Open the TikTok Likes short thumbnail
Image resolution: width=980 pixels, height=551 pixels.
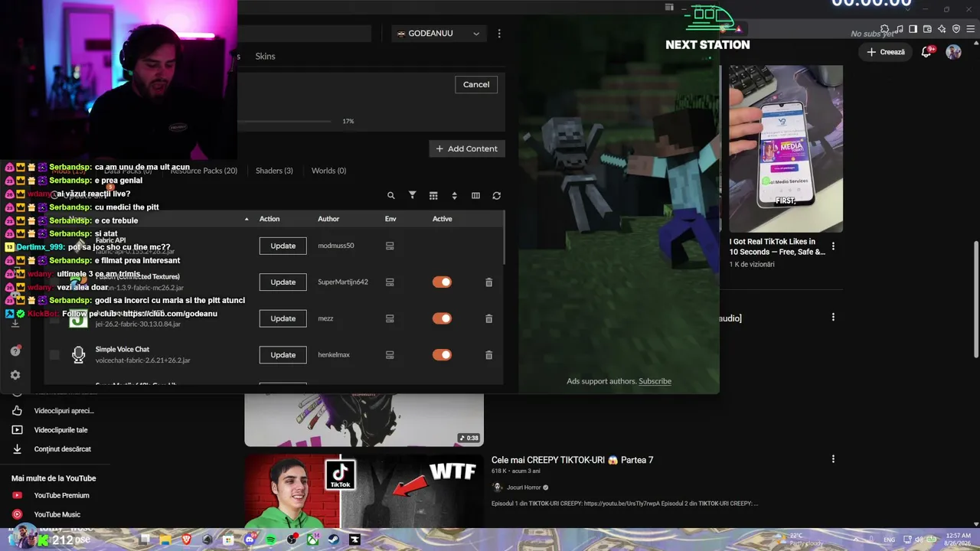coord(786,148)
